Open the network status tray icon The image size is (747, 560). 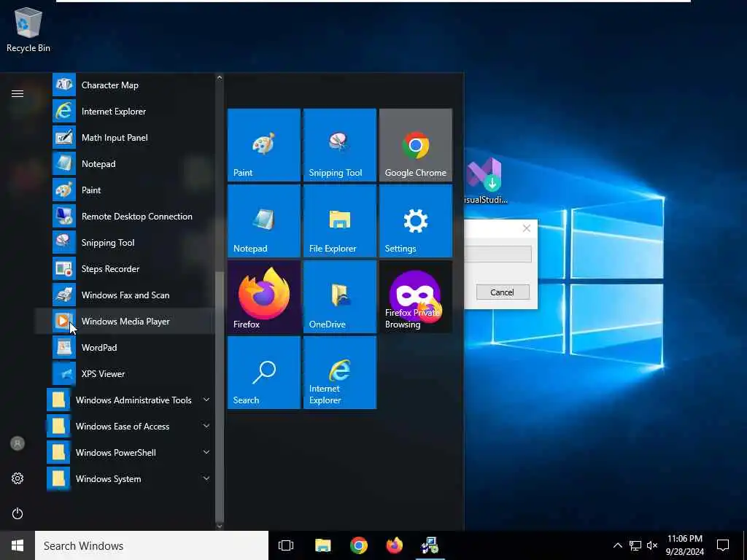click(x=635, y=545)
